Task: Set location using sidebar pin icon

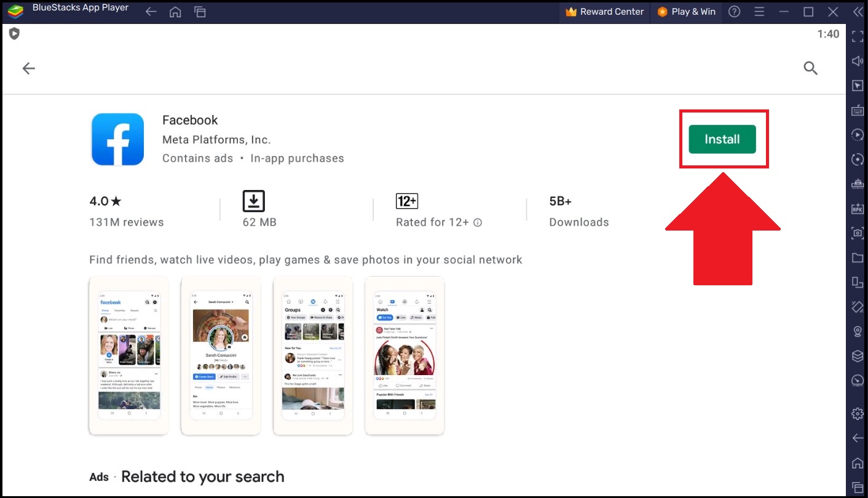Action: (x=858, y=331)
